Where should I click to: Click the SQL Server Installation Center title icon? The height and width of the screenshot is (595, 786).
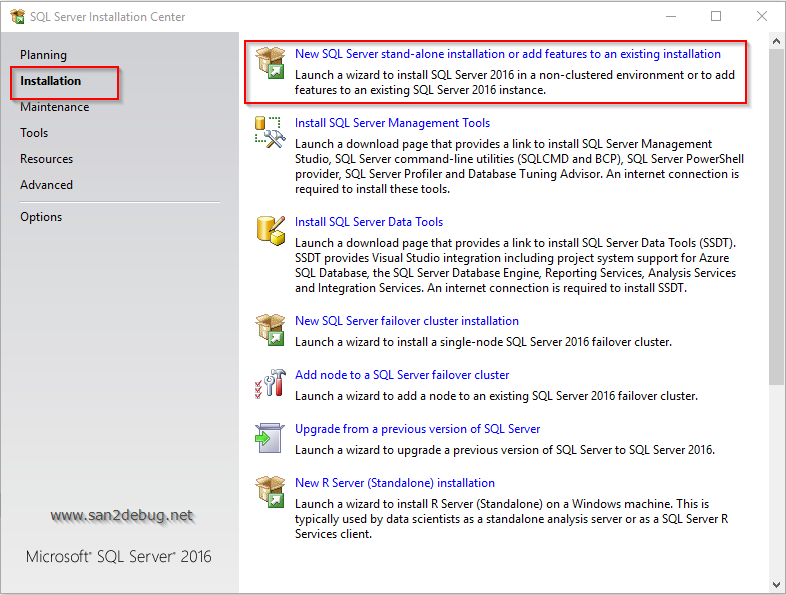click(18, 17)
